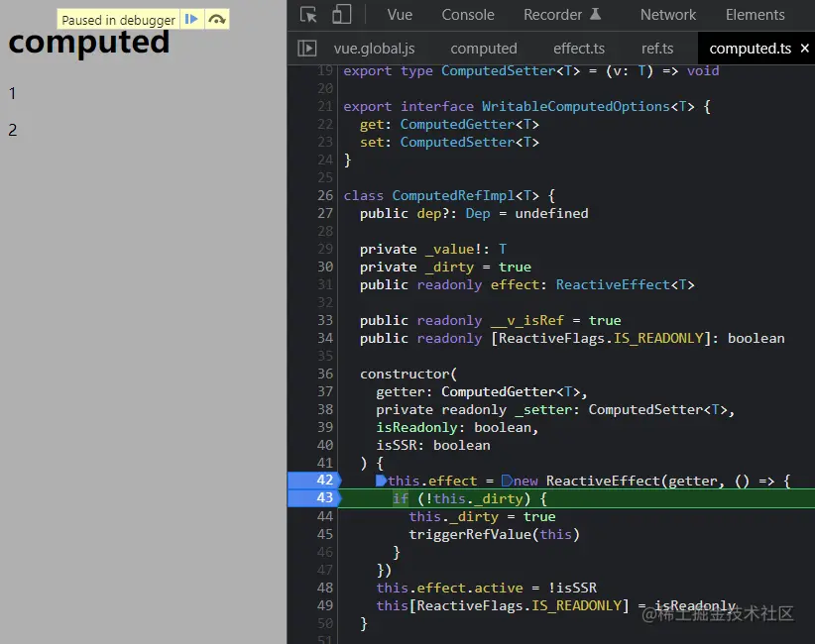815x644 pixels.
Task: Click the '__v_isRef' property name
Action: pos(527,320)
